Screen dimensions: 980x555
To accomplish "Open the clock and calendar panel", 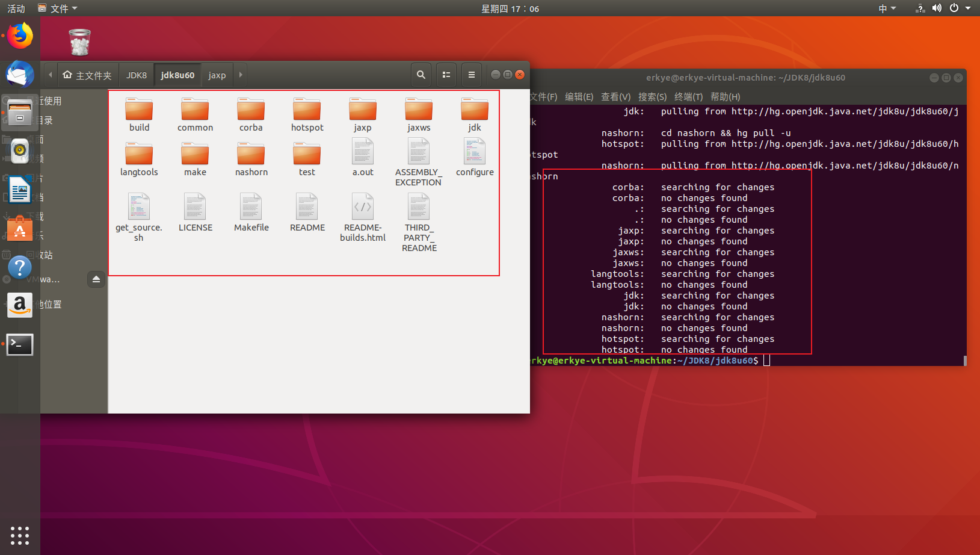I will tap(510, 8).
